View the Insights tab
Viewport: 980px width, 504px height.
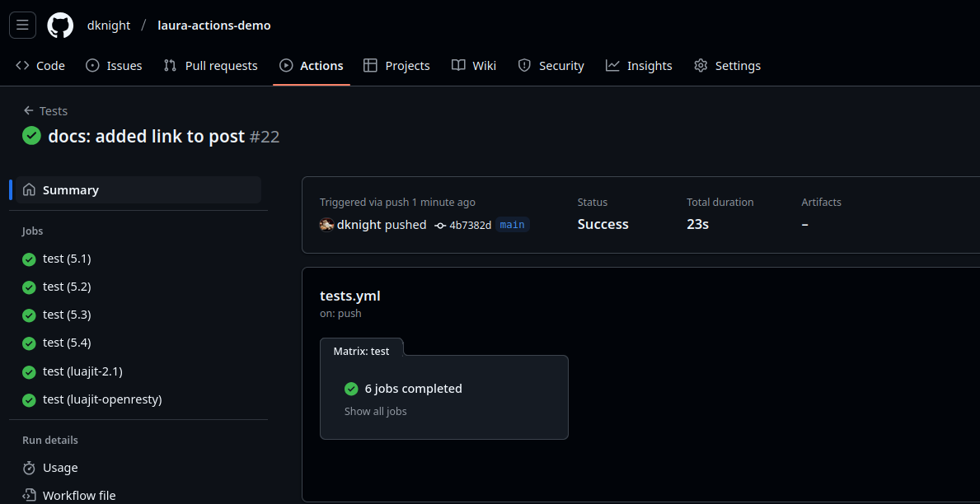pos(640,66)
